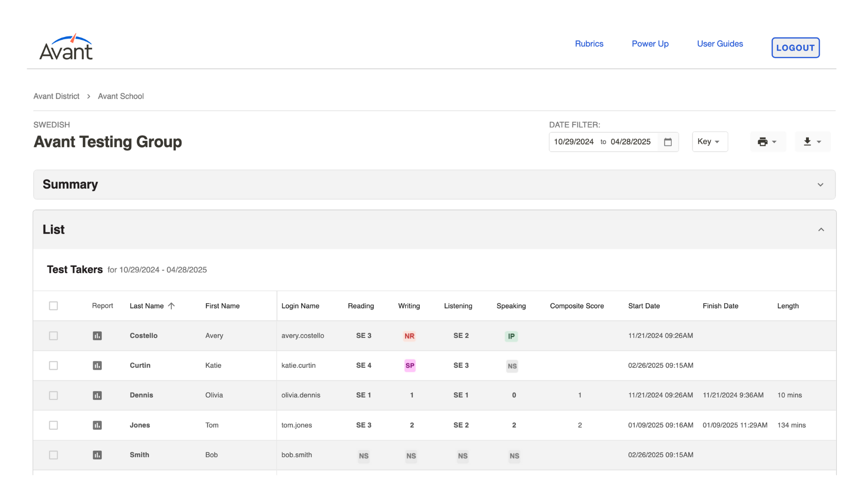
Task: Open the Rubrics page
Action: click(x=589, y=44)
